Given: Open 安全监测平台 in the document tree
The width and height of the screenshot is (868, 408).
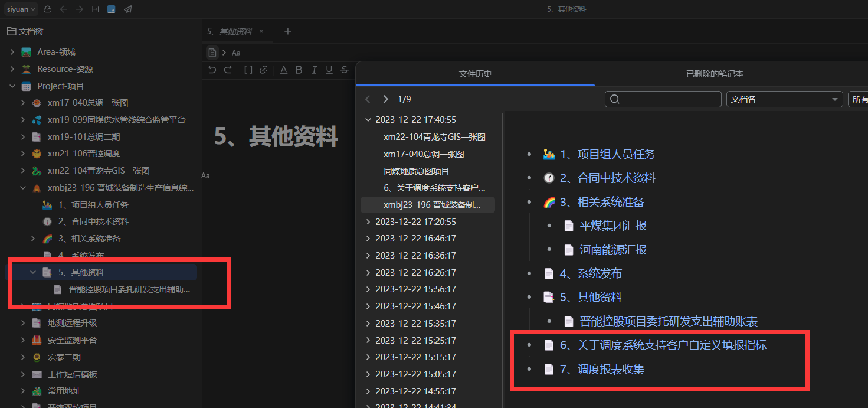Looking at the screenshot, I should [73, 340].
